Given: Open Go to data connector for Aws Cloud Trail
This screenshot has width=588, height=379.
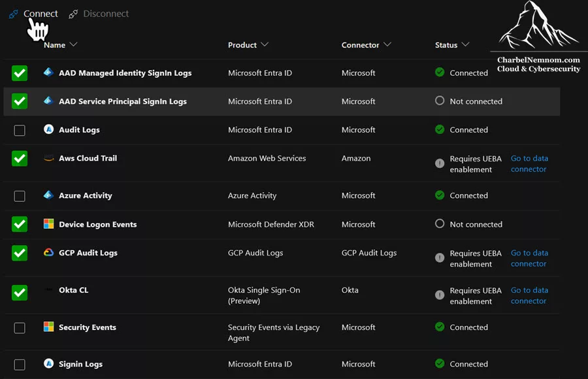Looking at the screenshot, I should [529, 163].
